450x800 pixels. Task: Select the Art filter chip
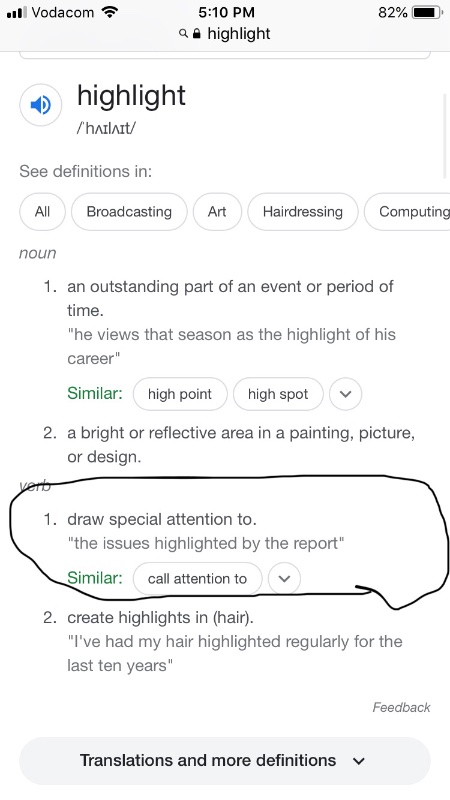(x=217, y=212)
